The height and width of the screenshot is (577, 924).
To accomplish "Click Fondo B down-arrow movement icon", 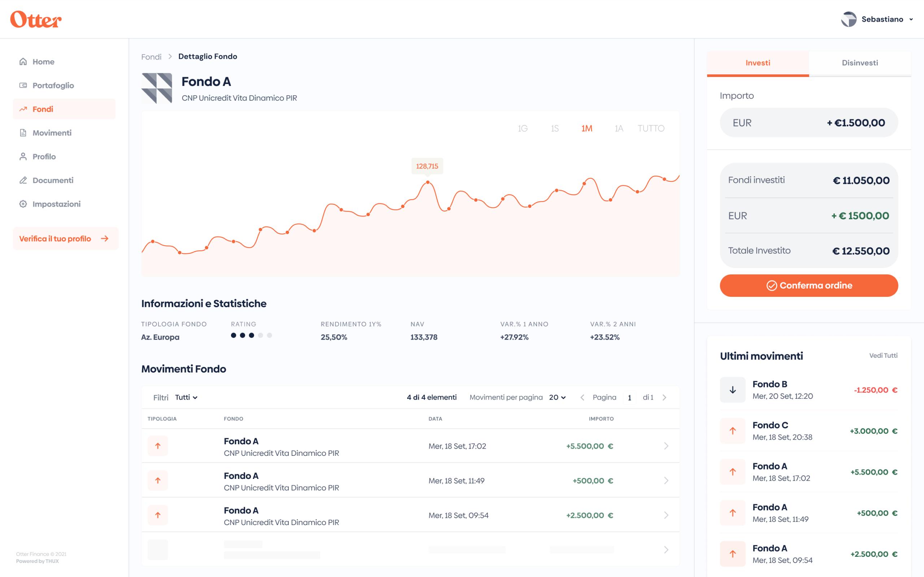I will tap(732, 389).
